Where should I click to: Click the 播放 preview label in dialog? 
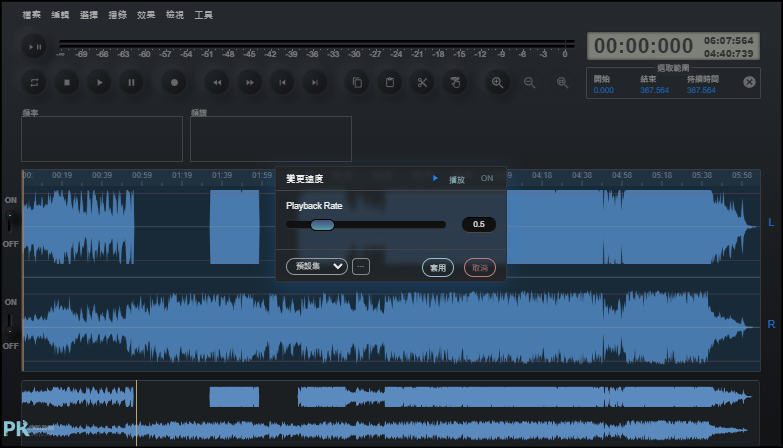(x=457, y=179)
